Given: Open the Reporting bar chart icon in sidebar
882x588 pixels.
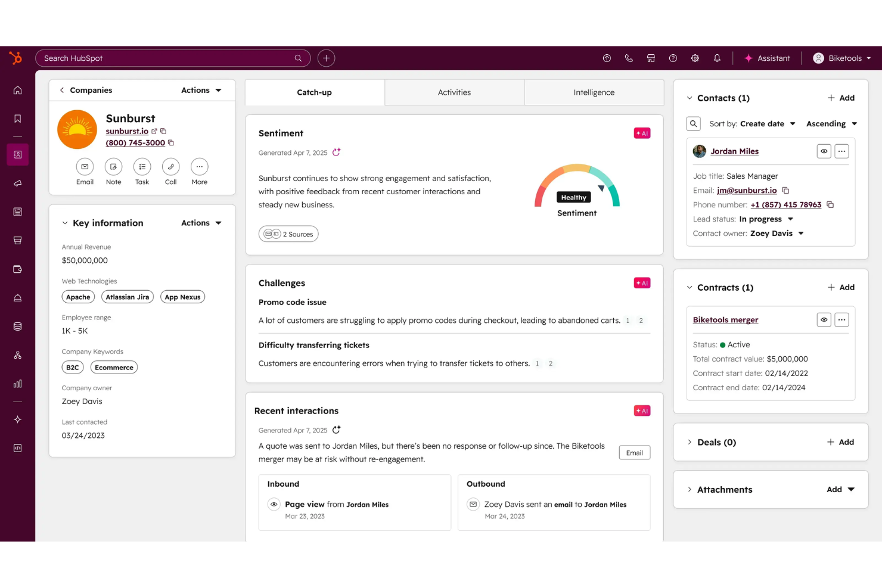Looking at the screenshot, I should [x=17, y=384].
